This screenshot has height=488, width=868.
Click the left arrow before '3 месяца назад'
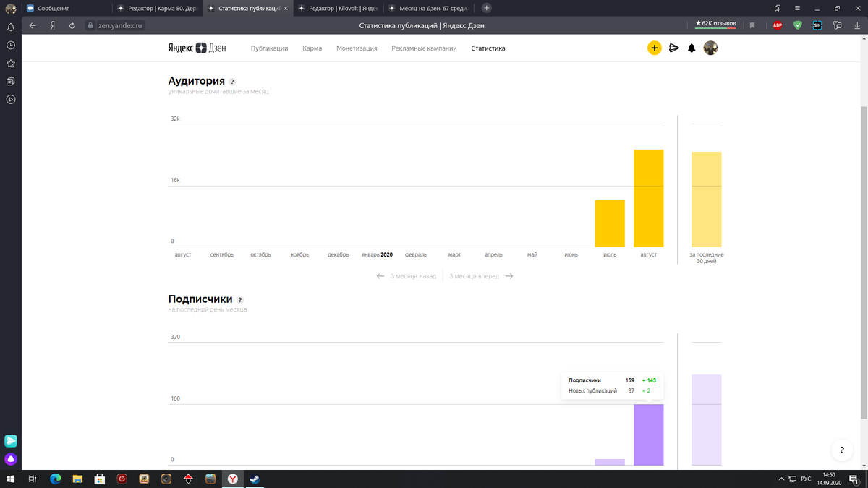pos(380,276)
